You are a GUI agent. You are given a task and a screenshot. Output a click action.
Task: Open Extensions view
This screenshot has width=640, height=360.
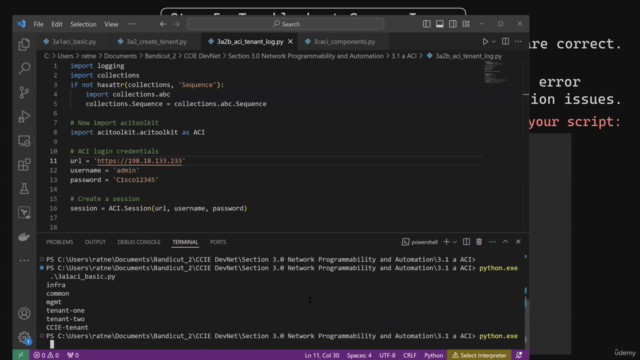click(24, 165)
